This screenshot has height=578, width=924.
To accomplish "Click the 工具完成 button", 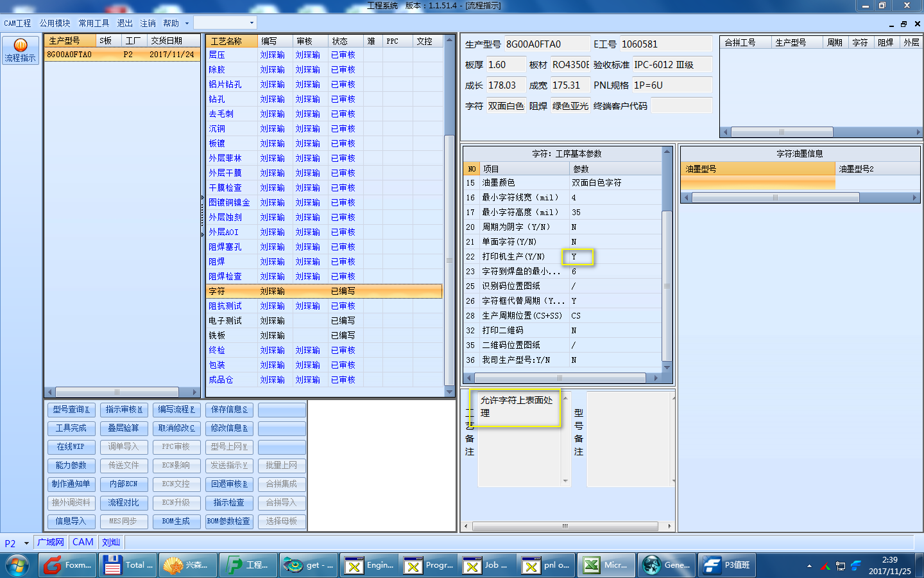I will 71,428.
